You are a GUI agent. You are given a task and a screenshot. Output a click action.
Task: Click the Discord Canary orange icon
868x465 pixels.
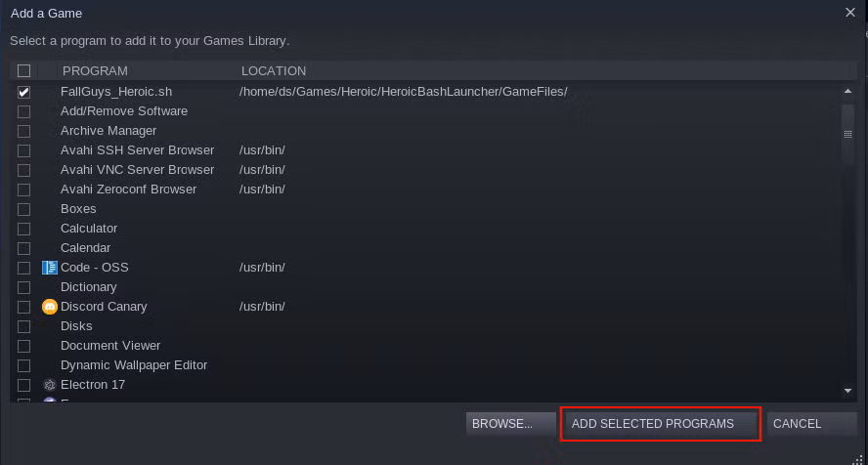pyautogui.click(x=49, y=307)
